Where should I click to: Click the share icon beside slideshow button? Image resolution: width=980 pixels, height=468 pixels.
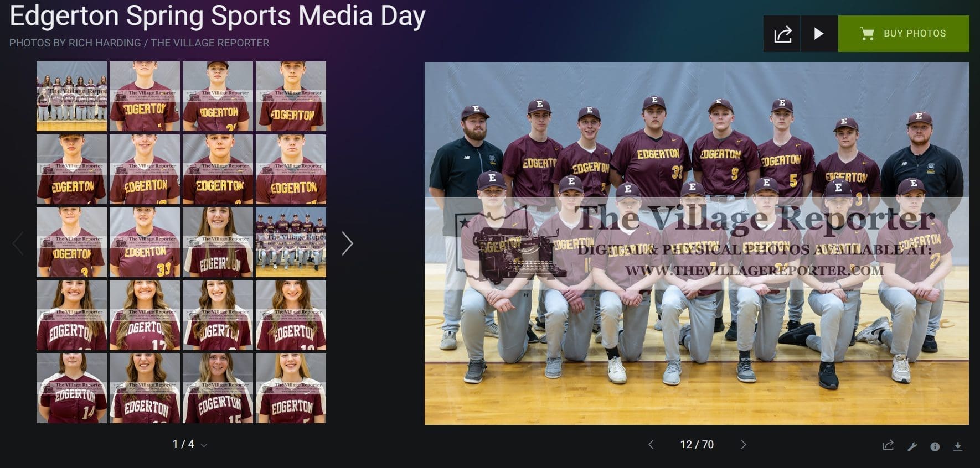coord(782,34)
